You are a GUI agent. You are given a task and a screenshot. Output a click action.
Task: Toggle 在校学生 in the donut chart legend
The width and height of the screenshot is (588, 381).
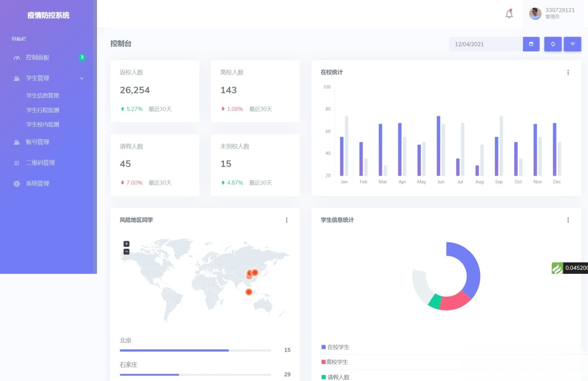pos(335,347)
